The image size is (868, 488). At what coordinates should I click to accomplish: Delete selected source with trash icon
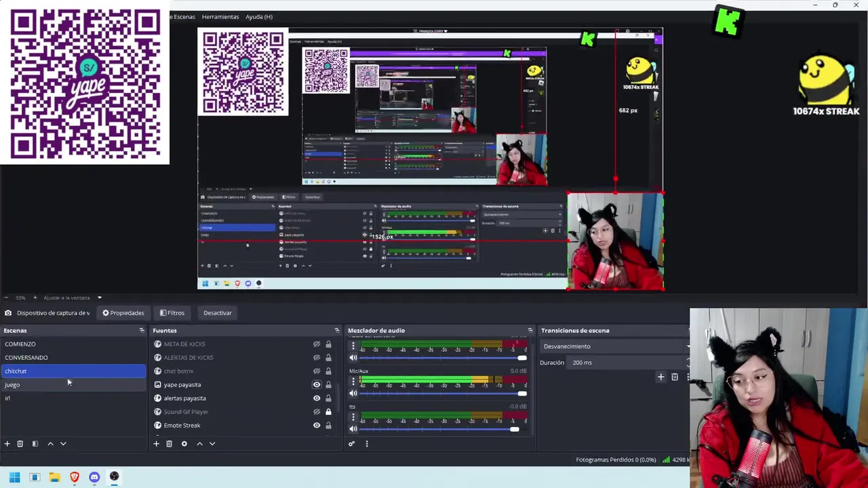pos(170,443)
